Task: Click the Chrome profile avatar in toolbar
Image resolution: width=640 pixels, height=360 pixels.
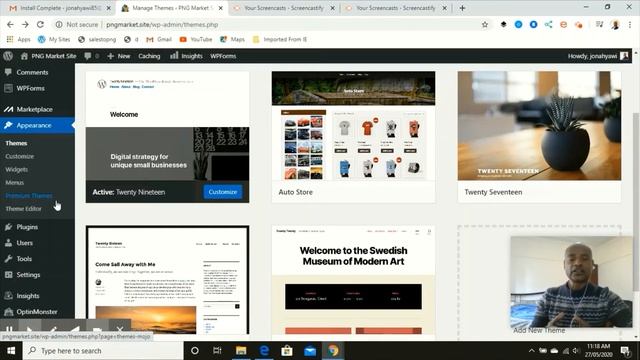Action: pos(615,24)
